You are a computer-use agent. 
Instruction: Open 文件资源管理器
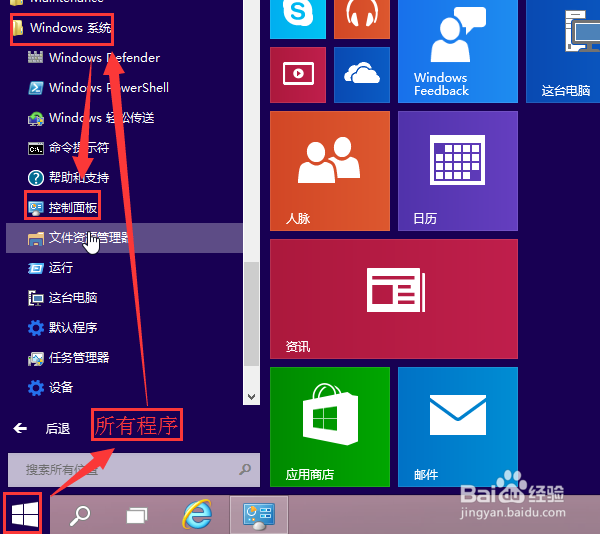click(124, 238)
